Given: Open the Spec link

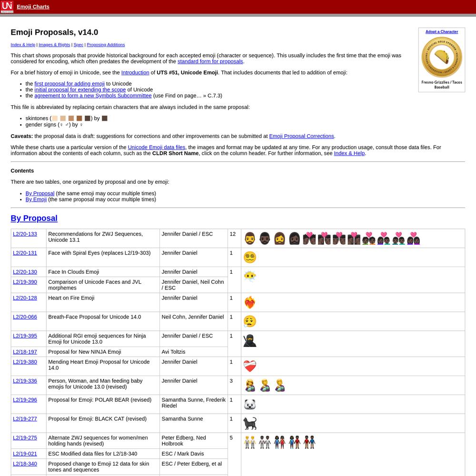Looking at the screenshot, I should click(79, 45).
